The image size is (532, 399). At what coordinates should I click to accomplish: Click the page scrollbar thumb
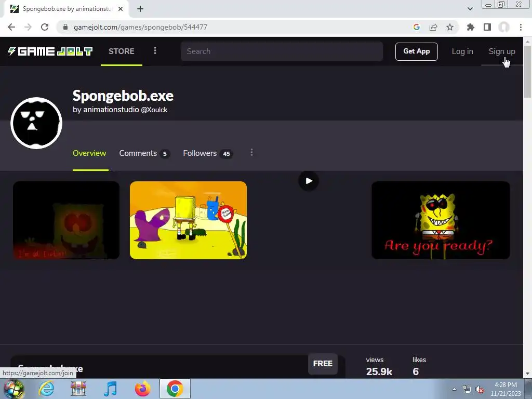528,72
